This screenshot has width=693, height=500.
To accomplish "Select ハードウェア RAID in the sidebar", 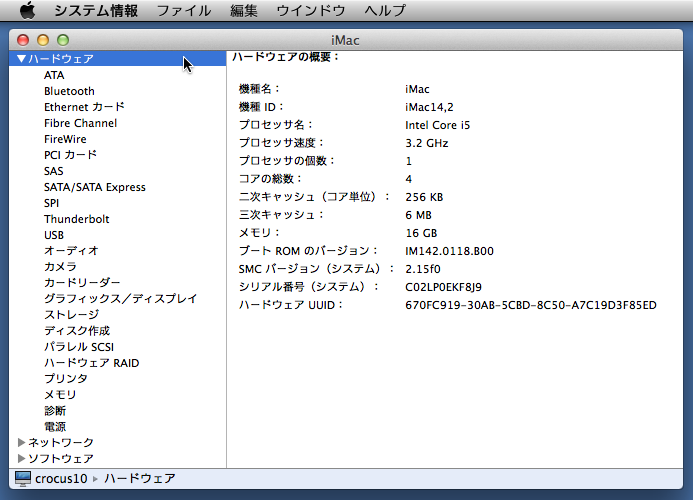I will click(91, 363).
